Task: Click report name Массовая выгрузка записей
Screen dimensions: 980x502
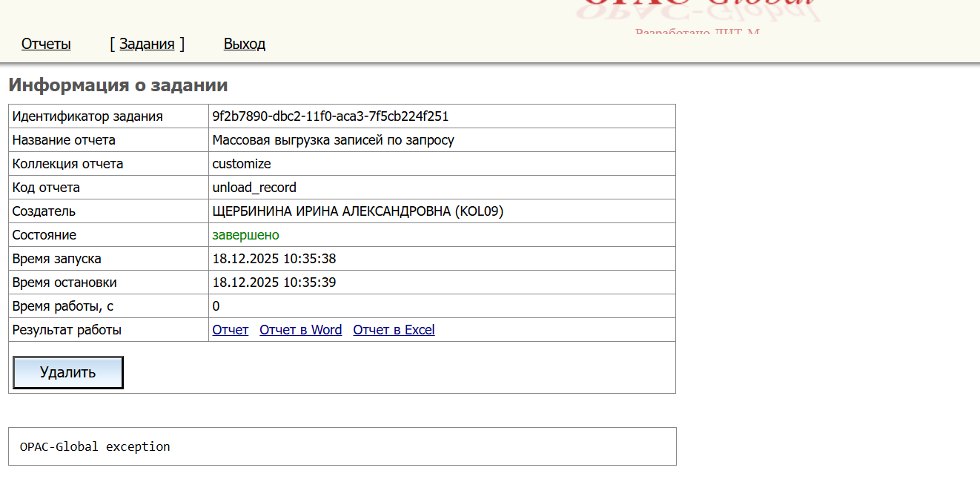Action: (x=333, y=140)
